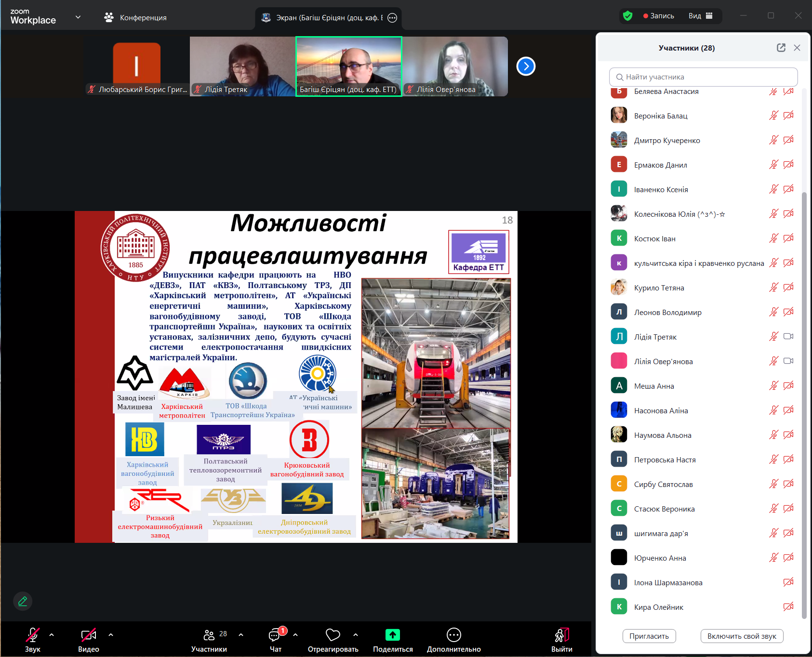Select Лілія Овер'янова video thumbnail
Viewport: 812px width, 657px height.
point(455,66)
